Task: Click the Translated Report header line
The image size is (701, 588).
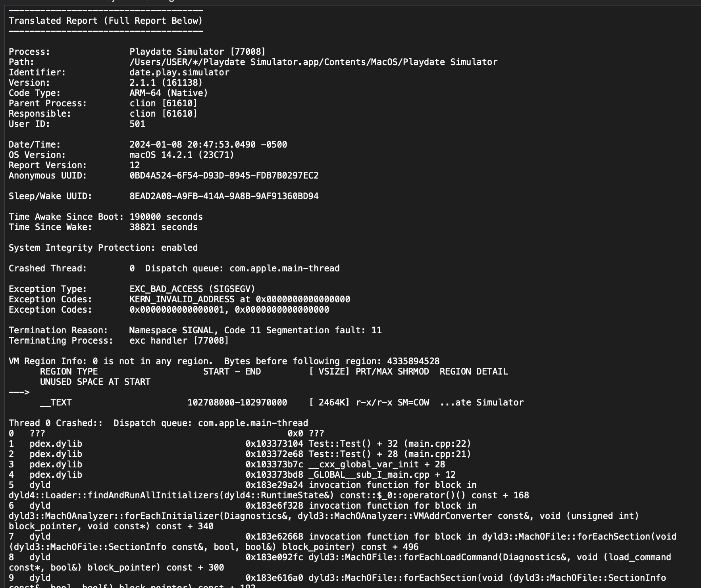Action: tap(105, 21)
